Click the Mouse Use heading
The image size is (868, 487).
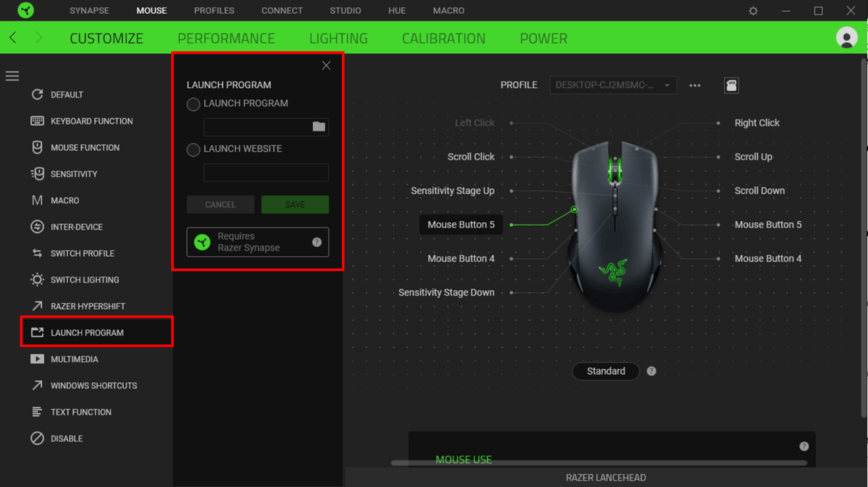(x=464, y=459)
